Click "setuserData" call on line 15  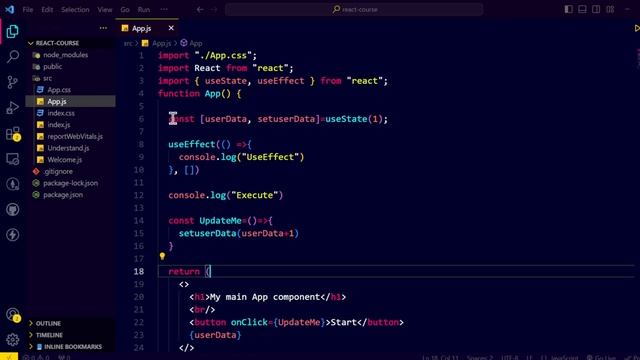[207, 233]
